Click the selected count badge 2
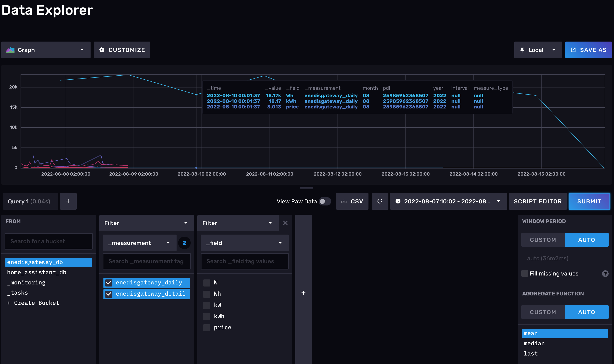 point(184,243)
